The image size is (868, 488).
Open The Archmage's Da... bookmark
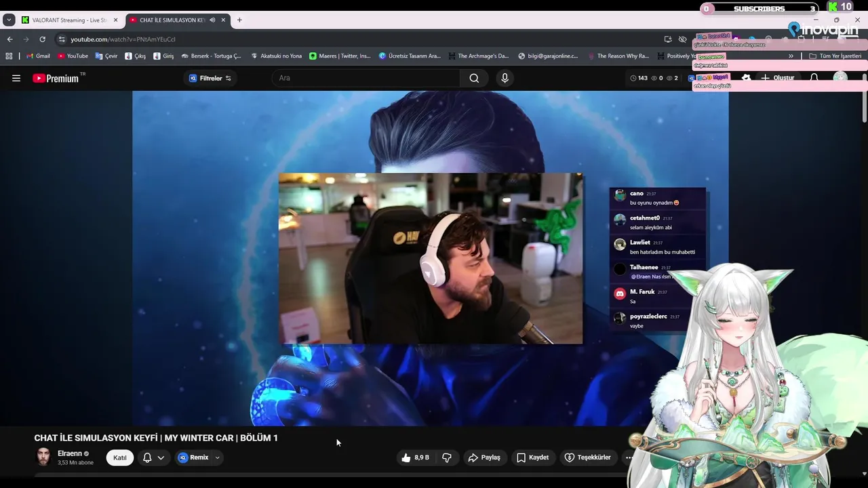[x=478, y=56]
